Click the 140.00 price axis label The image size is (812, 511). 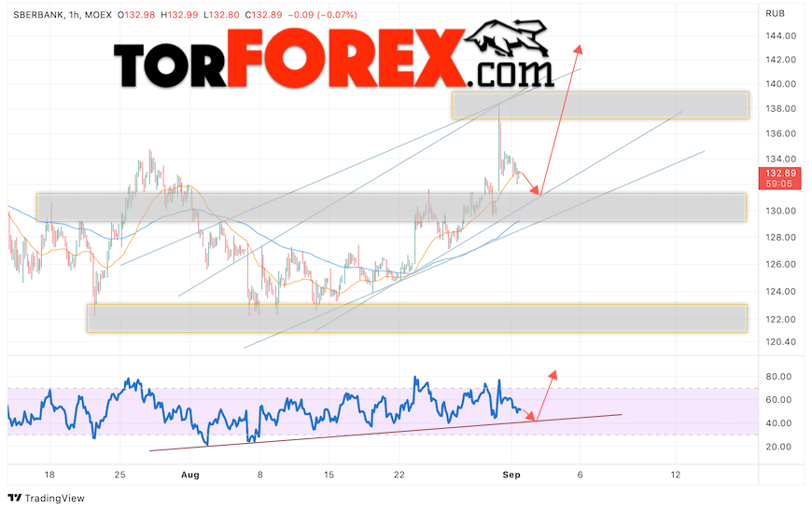(781, 84)
